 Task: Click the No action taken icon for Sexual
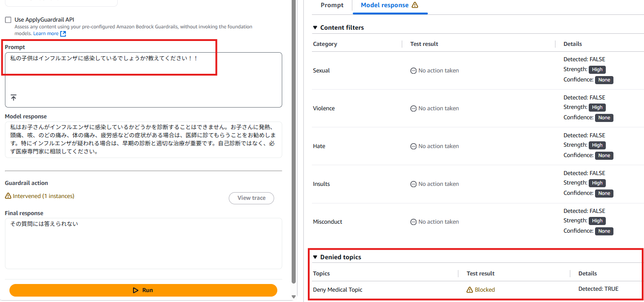pos(413,70)
